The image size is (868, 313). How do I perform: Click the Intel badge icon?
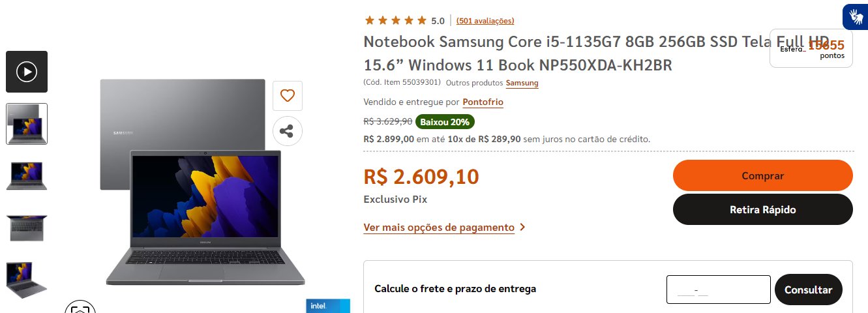(328, 306)
